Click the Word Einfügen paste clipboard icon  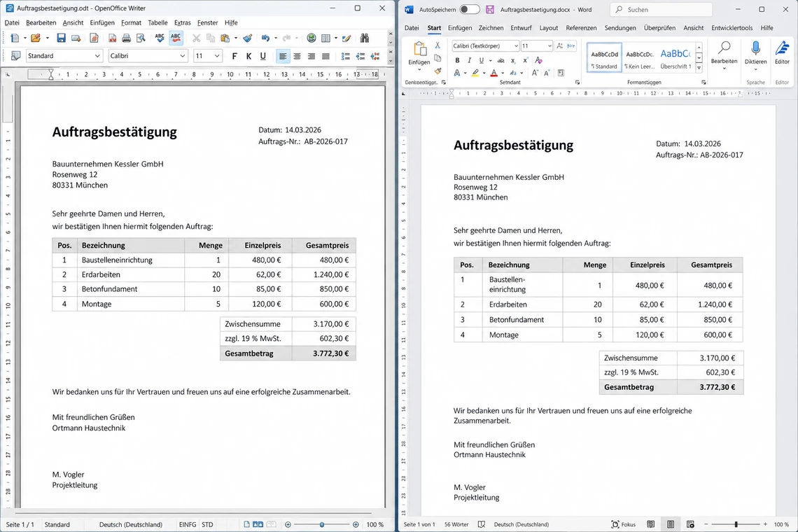(419, 50)
